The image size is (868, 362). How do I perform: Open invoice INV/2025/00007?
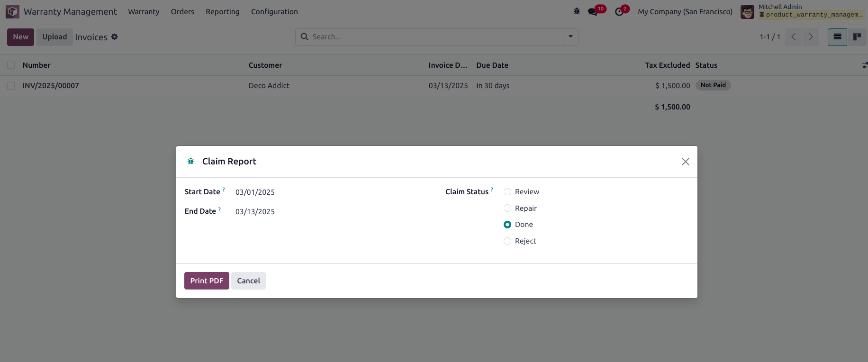point(51,86)
